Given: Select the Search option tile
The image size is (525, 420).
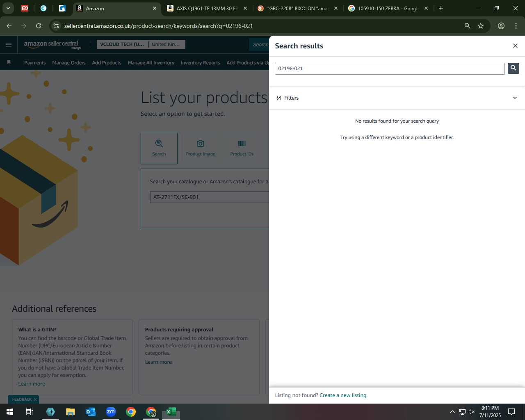Looking at the screenshot, I should click(159, 148).
